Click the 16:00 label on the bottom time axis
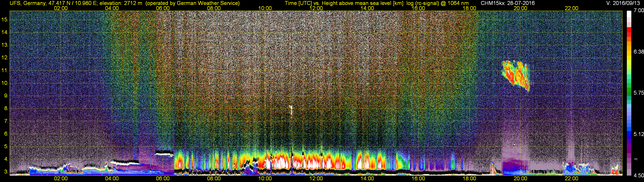The height and width of the screenshot is (182, 644). (x=418, y=179)
